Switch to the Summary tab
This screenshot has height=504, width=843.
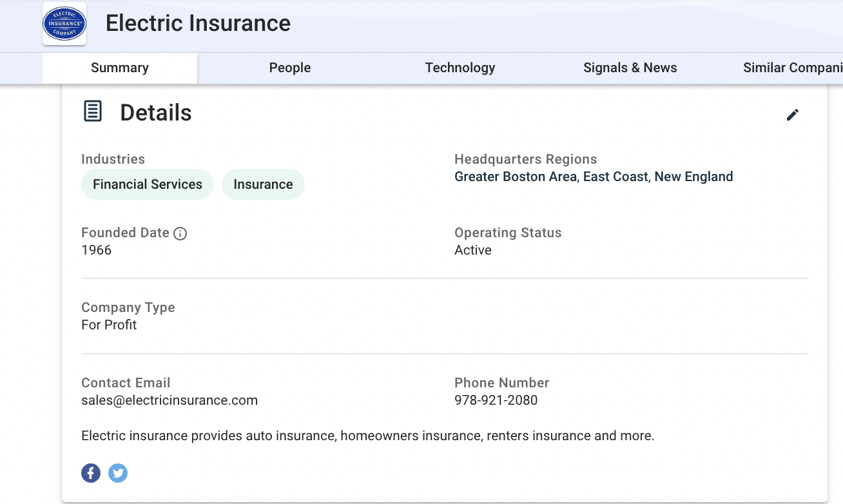[120, 68]
